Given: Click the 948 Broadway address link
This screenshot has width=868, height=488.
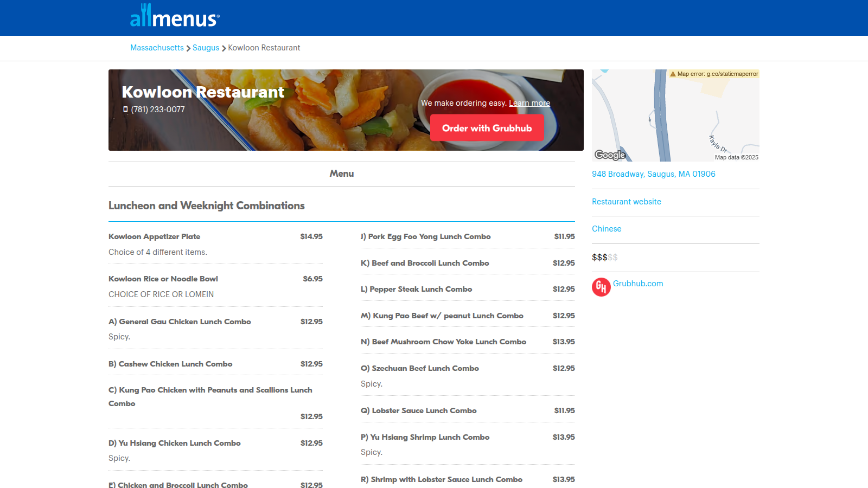Looking at the screenshot, I should tap(653, 174).
